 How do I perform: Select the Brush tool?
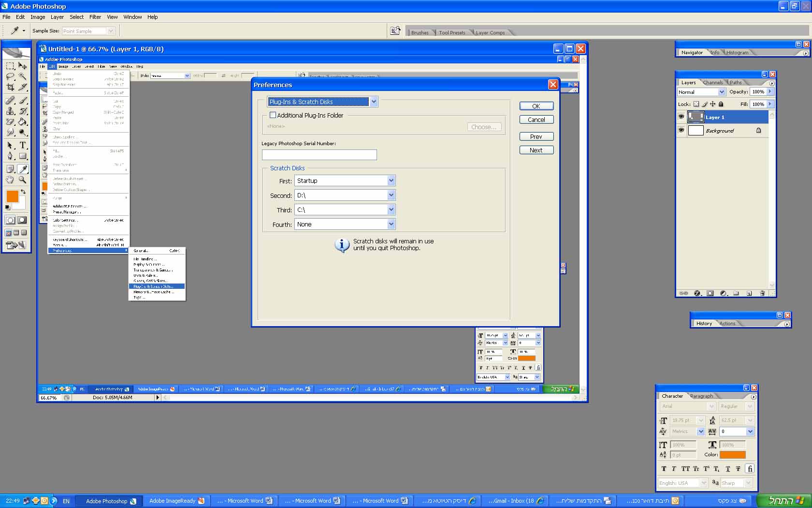[x=23, y=100]
